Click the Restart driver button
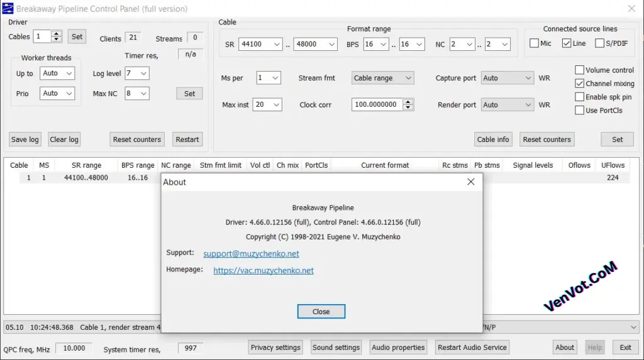 pos(187,139)
